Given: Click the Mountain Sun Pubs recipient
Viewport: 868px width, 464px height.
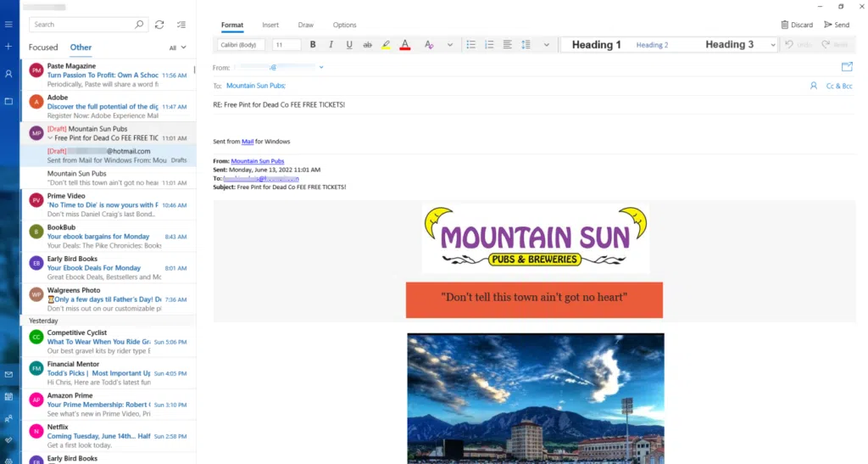Looking at the screenshot, I should click(256, 86).
